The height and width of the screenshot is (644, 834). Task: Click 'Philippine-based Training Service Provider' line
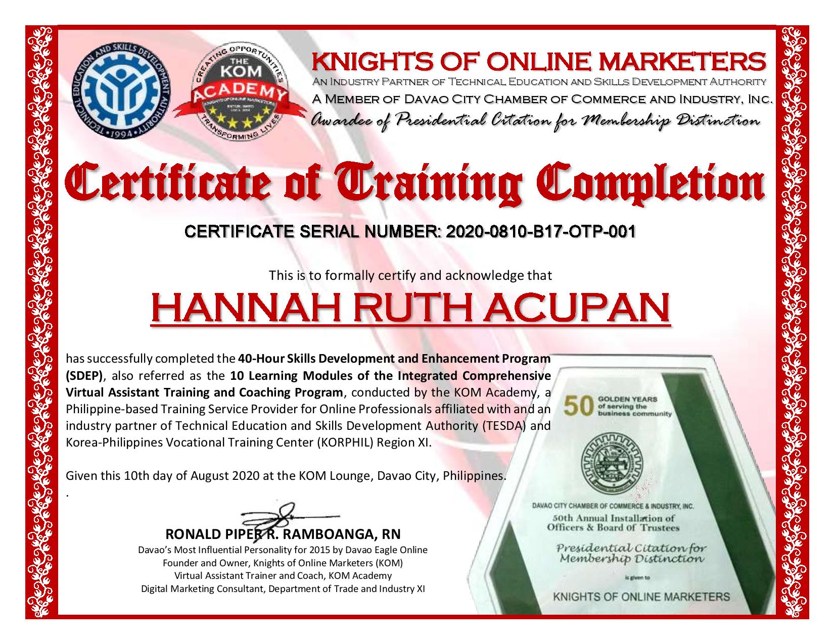point(309,409)
